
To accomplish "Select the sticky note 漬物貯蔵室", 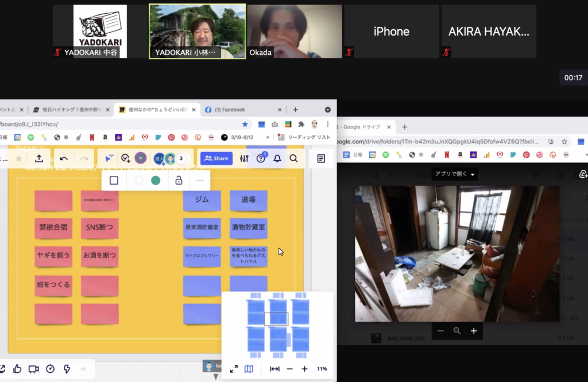I will coord(248,228).
